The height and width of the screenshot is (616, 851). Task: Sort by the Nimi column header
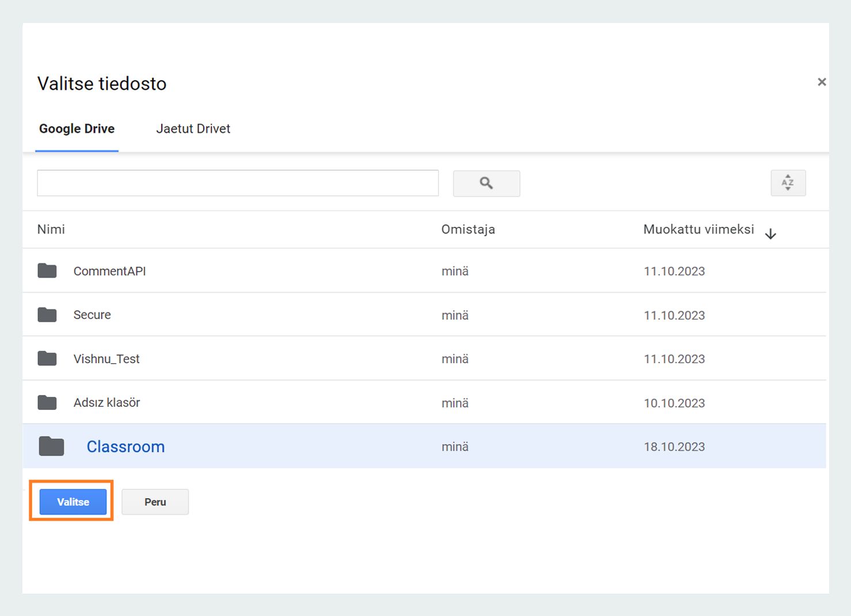click(51, 229)
